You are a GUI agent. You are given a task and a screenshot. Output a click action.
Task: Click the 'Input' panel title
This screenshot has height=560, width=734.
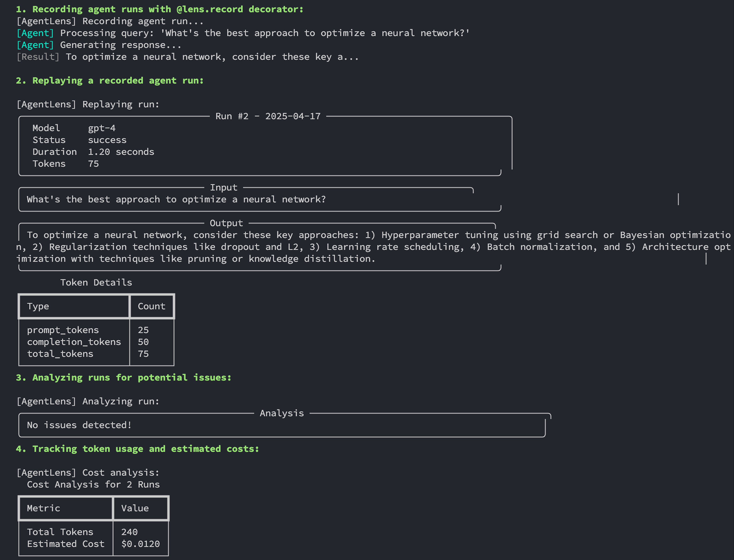pos(223,188)
